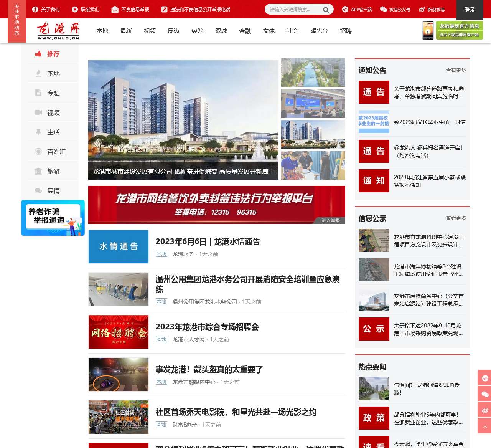
Task: Click the 本地 tag under 水情通告 article
Action: pos(161,254)
